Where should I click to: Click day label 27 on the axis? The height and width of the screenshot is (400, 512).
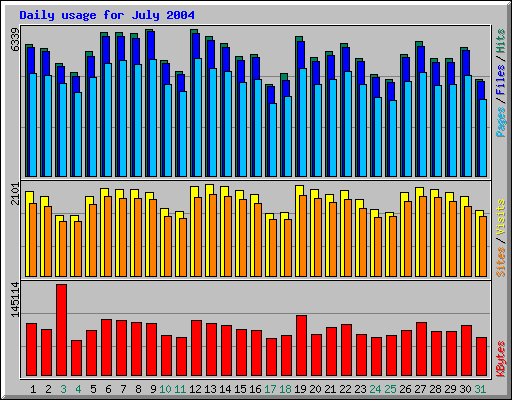[x=420, y=389]
